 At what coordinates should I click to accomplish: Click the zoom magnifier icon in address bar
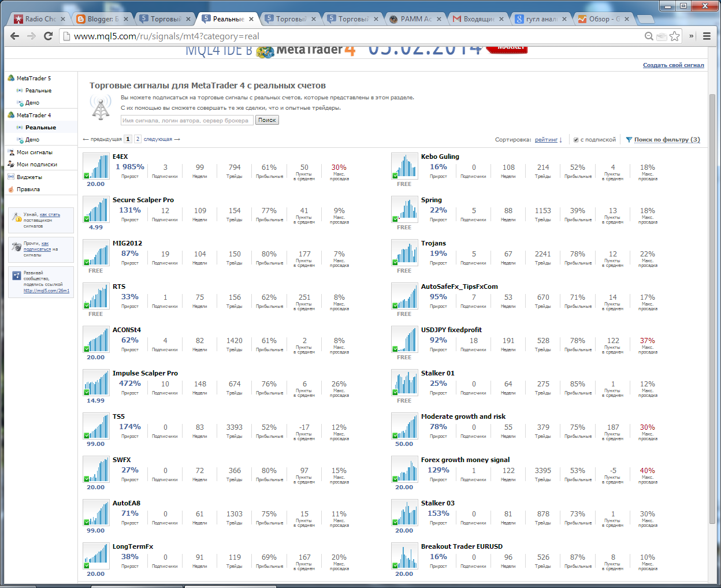[649, 36]
